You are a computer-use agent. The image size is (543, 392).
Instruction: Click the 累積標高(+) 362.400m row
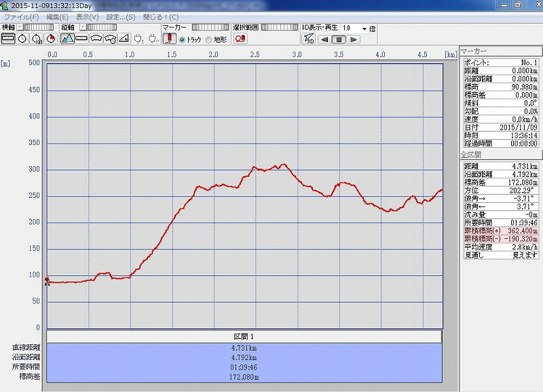[501, 231]
